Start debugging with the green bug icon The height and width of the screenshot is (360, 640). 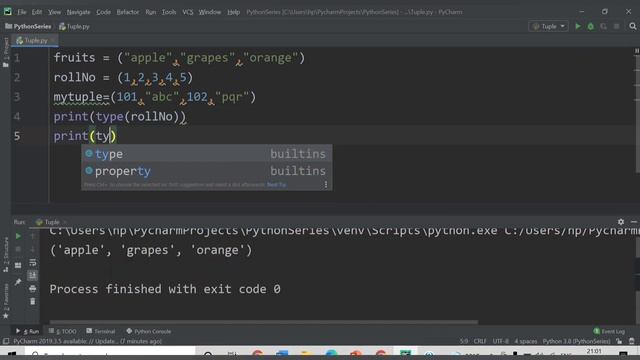point(591,26)
